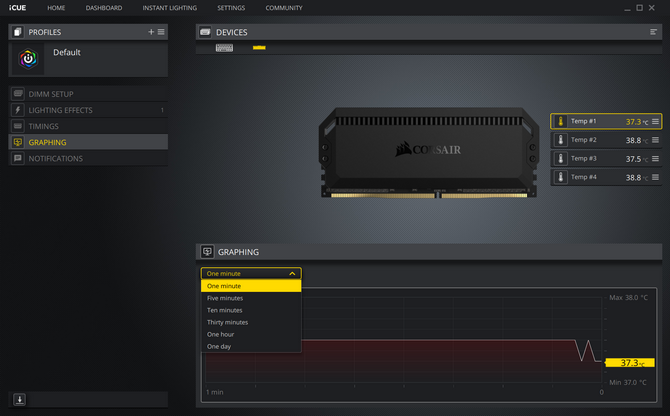
Task: Click the Temp #2 thermometer icon
Action: [561, 140]
